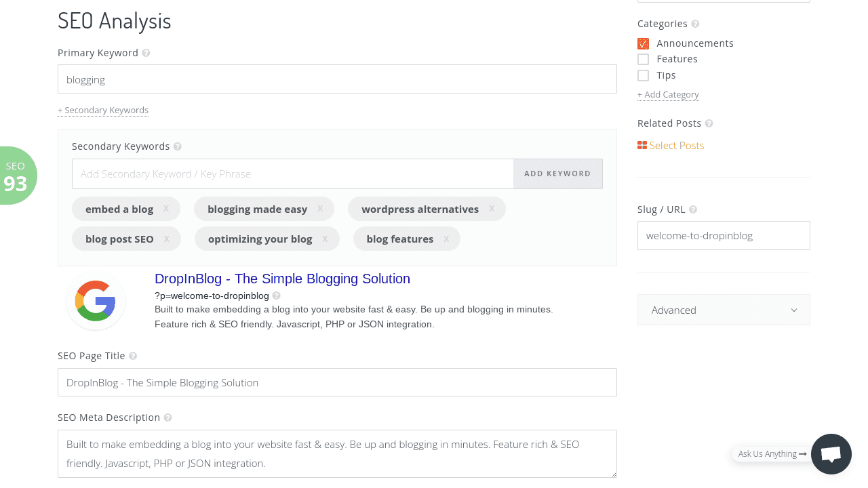The image size is (868, 488).
Task: Focus the Slug / URL input field
Action: [x=724, y=235]
